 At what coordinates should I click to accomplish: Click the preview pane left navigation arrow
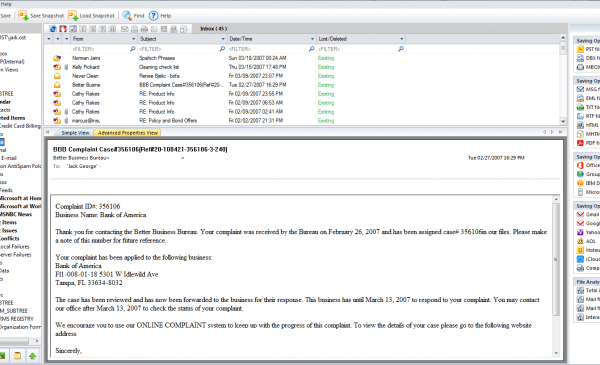click(545, 132)
